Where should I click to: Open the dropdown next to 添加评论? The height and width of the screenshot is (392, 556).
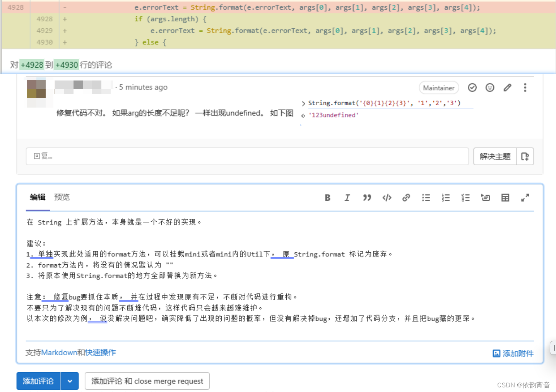70,381
